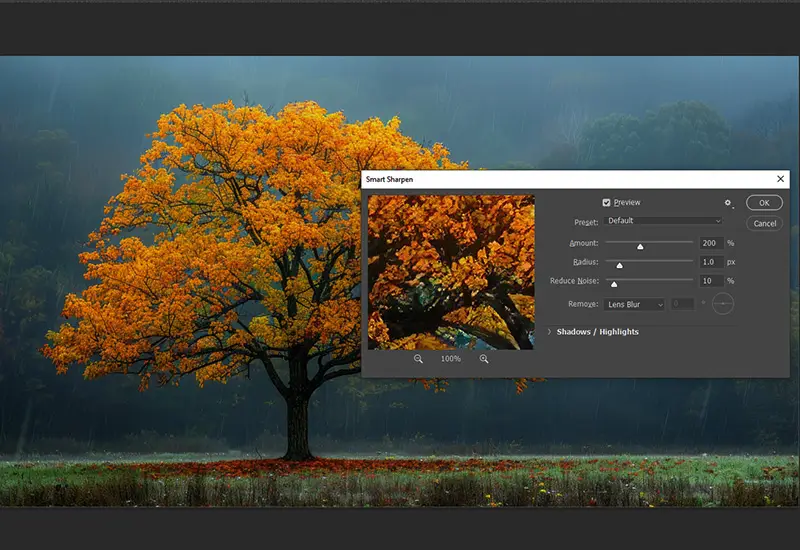Zoom out the Smart Sharpen preview
The height and width of the screenshot is (550, 800).
pyautogui.click(x=418, y=359)
